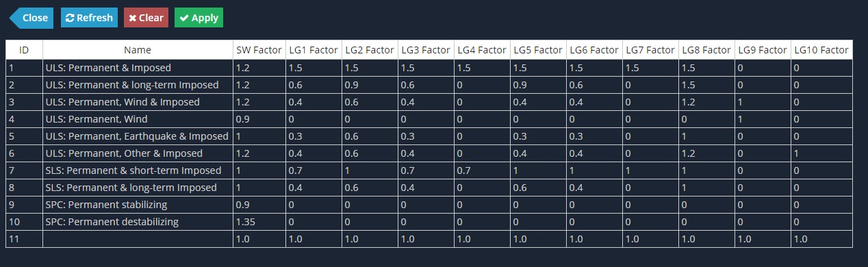The image size is (868, 267).
Task: Select SW Factor cell of row 10
Action: [x=259, y=222]
